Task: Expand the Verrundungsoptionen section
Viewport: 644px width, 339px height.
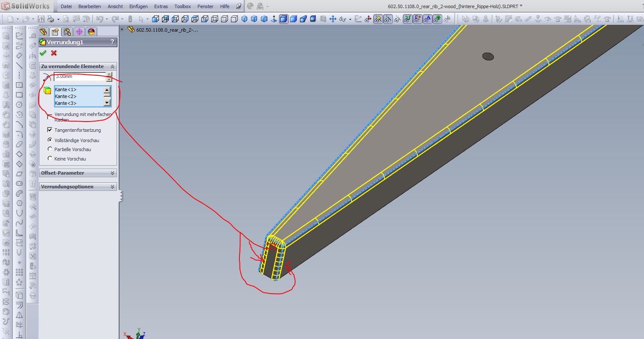Action: coord(112,187)
